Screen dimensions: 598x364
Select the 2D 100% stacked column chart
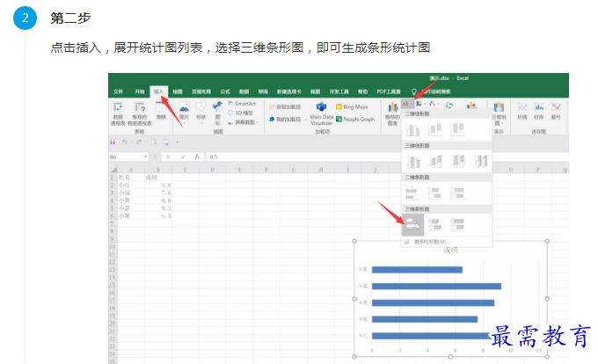pyautogui.click(x=457, y=130)
